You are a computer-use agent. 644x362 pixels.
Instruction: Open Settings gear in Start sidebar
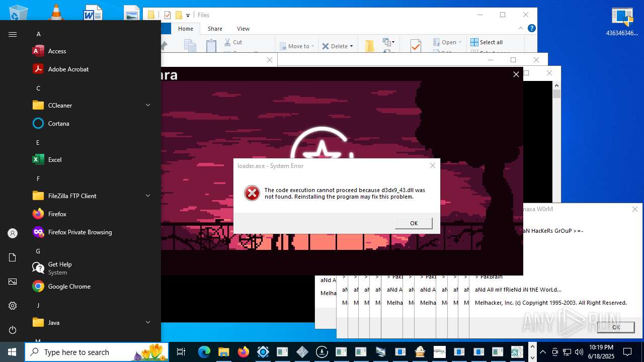pyautogui.click(x=13, y=306)
